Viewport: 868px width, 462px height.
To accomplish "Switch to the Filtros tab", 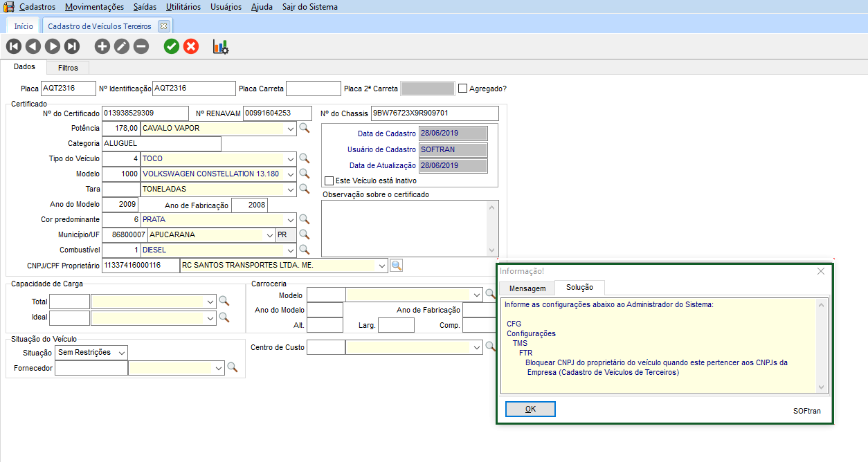I will pyautogui.click(x=68, y=68).
